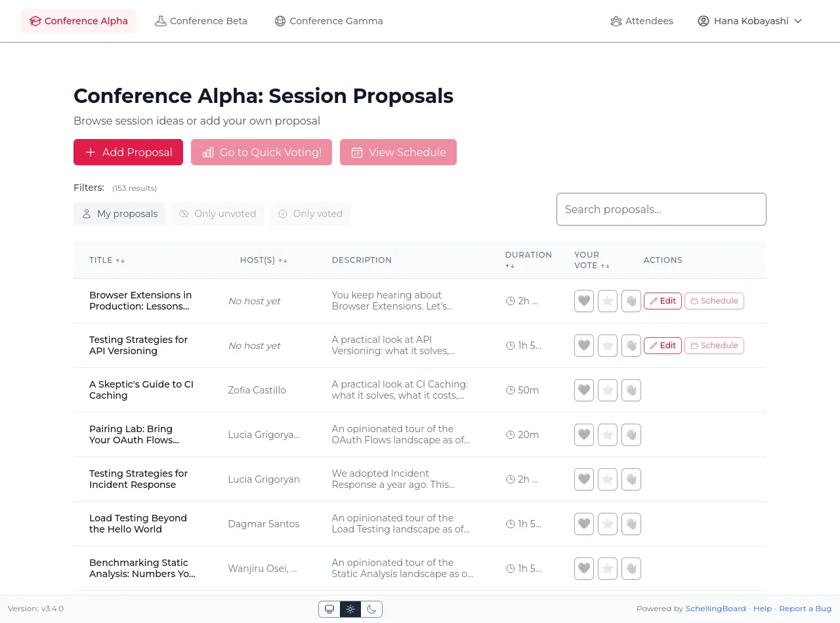Click Go to Quick Voting! button

(261, 152)
